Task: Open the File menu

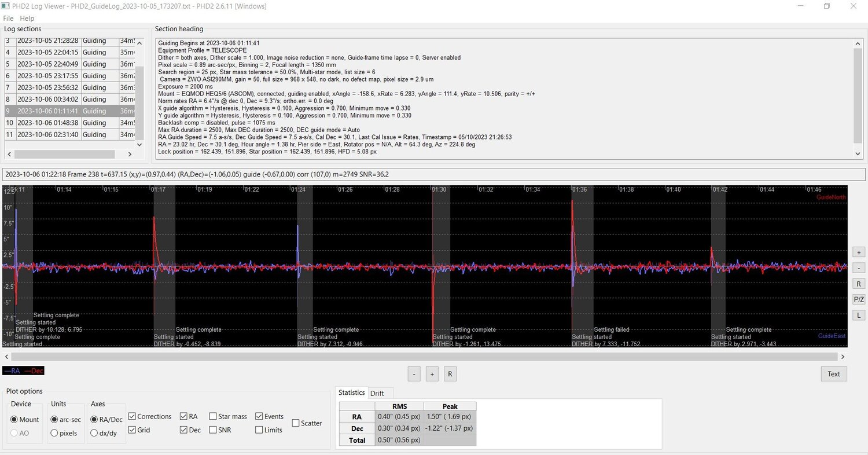Action: click(x=8, y=19)
